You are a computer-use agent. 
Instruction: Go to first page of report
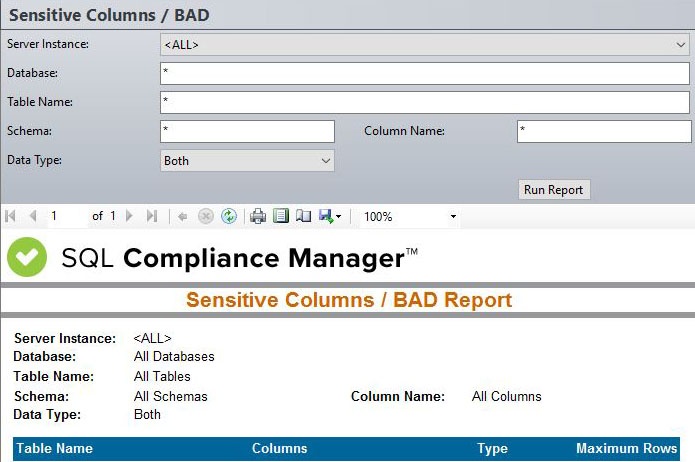pos(11,216)
